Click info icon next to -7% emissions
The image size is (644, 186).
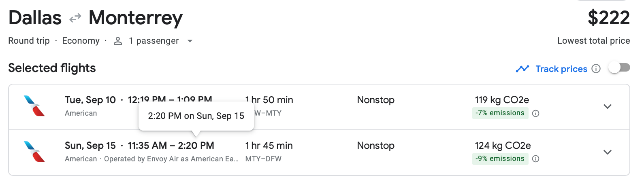(x=535, y=113)
